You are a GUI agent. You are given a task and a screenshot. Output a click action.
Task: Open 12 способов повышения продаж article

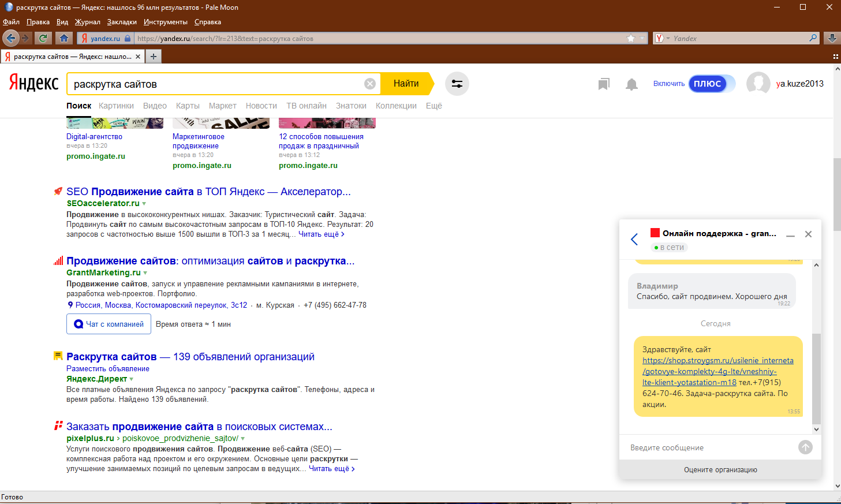tap(322, 141)
